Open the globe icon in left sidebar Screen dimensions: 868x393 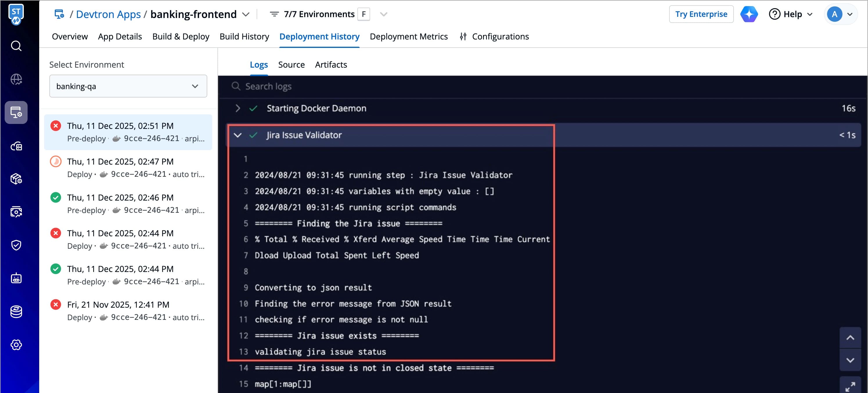pyautogui.click(x=16, y=80)
